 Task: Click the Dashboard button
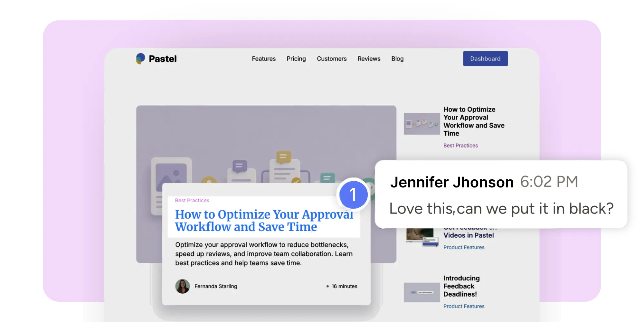pos(485,59)
